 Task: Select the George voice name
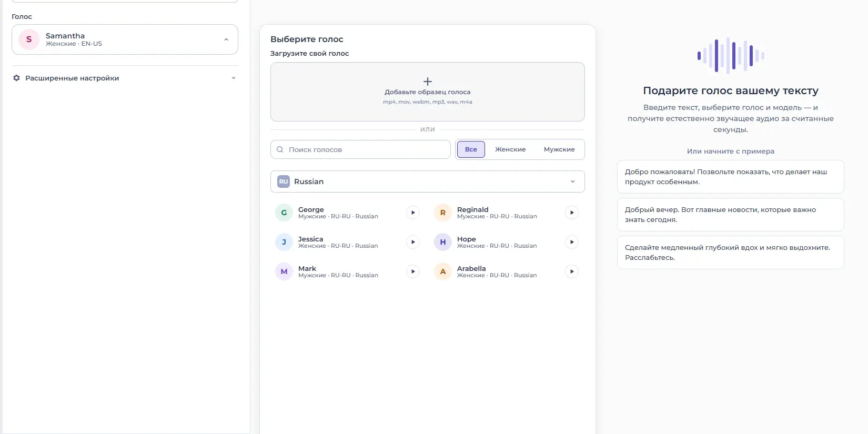click(311, 209)
